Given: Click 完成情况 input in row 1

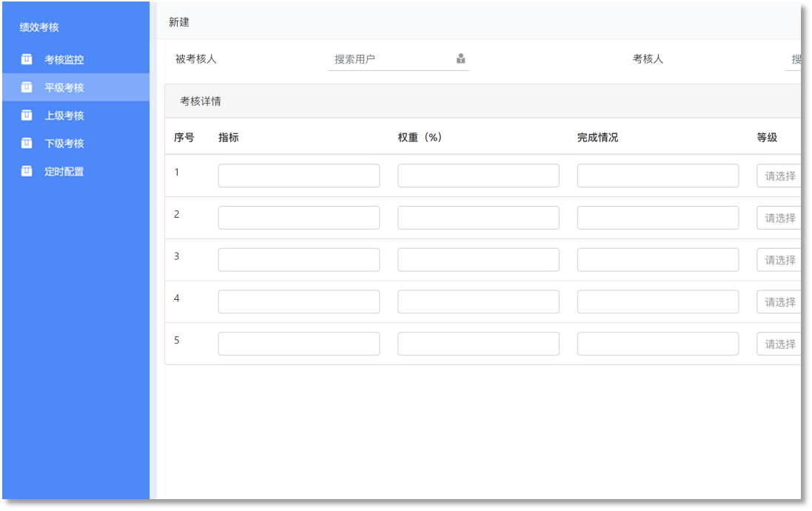Looking at the screenshot, I should point(658,176).
